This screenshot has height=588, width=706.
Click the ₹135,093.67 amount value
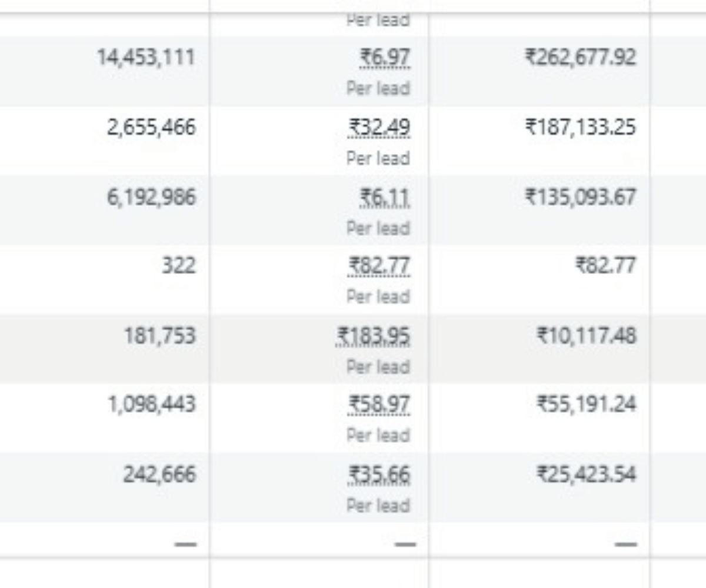[x=580, y=197]
